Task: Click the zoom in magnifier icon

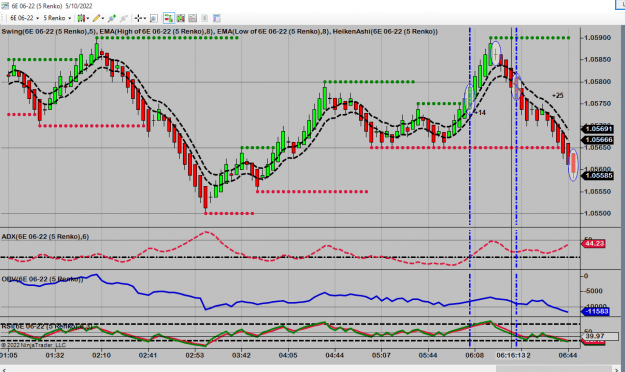Action: [112, 18]
